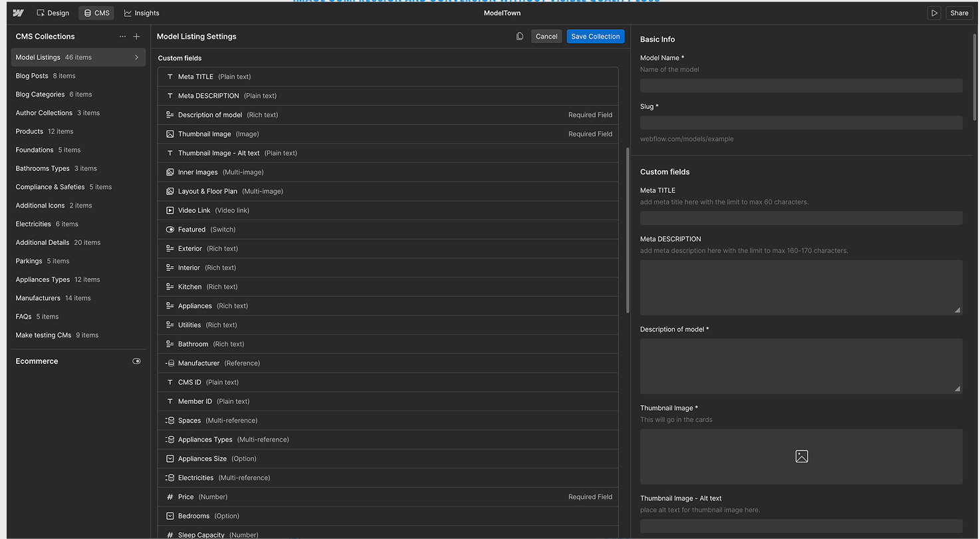Open Appliances rich text field

coord(388,306)
